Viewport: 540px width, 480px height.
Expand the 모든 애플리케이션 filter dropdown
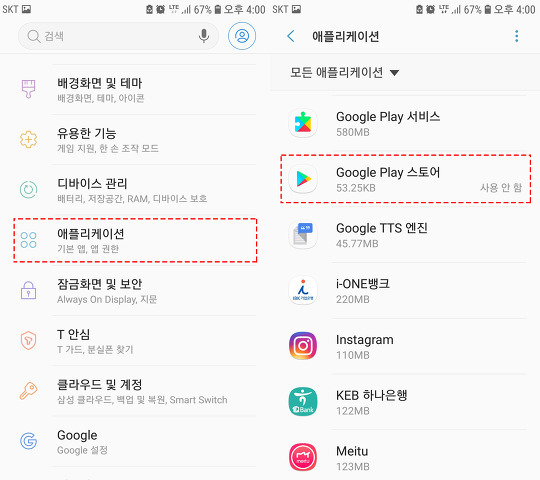click(344, 72)
